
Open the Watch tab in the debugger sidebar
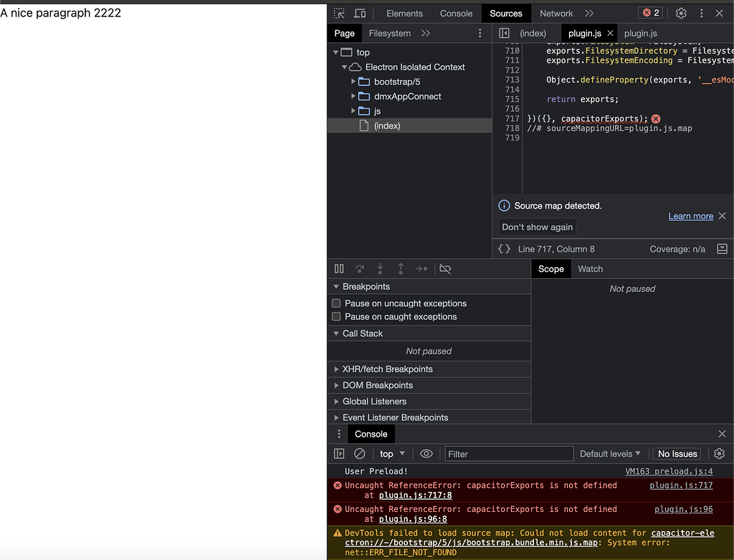click(x=590, y=269)
